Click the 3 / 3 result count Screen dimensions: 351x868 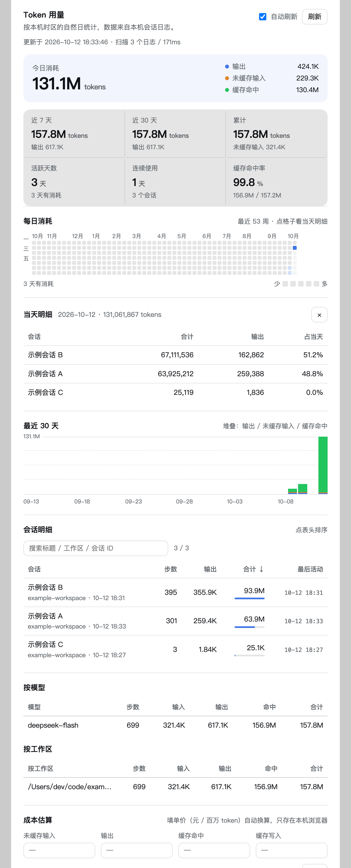[181, 548]
